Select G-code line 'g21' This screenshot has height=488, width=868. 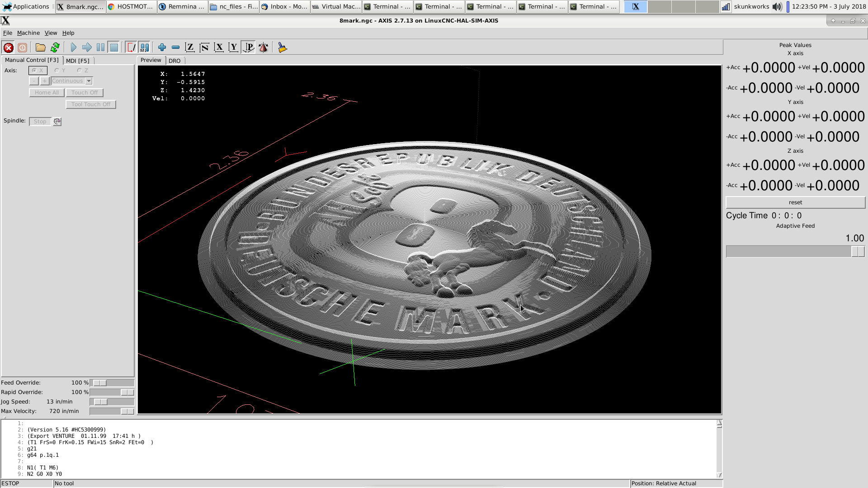[x=32, y=449]
